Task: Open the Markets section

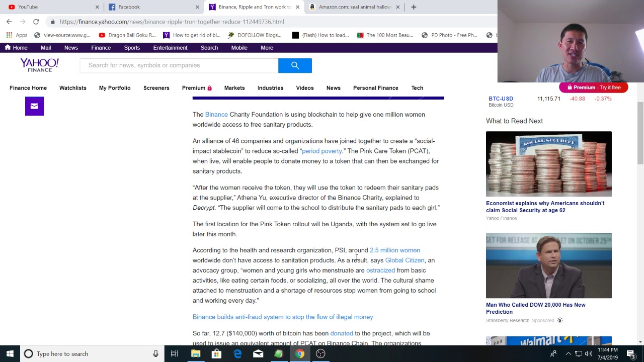Action: coord(234,88)
